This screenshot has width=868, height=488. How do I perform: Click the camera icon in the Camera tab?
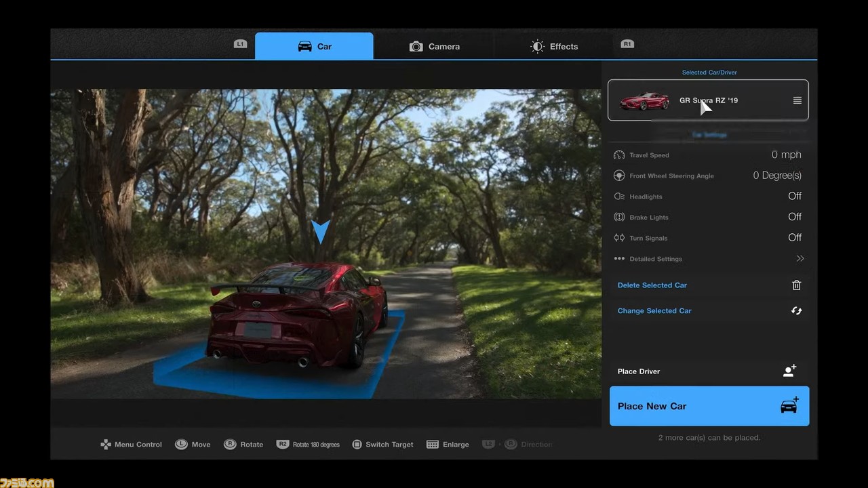pos(416,46)
